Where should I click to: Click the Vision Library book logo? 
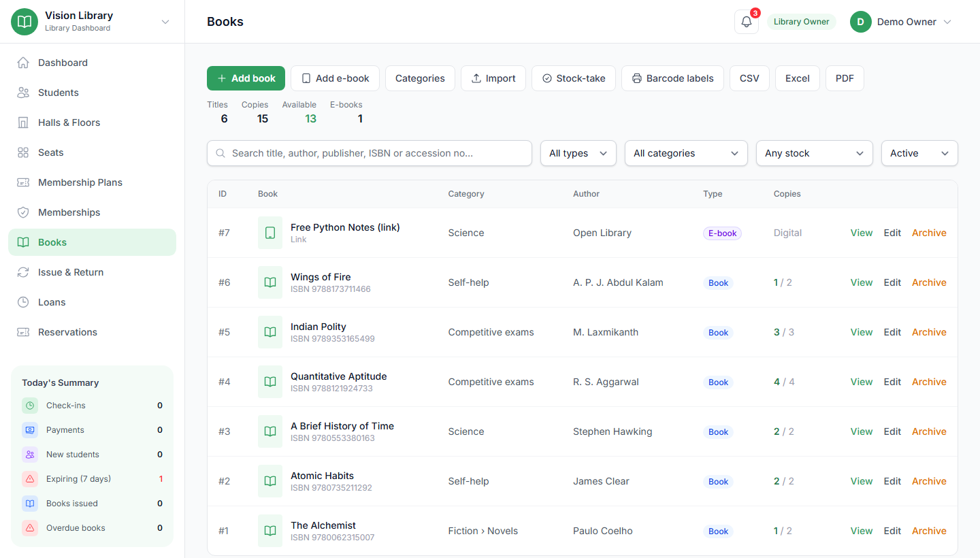click(24, 22)
